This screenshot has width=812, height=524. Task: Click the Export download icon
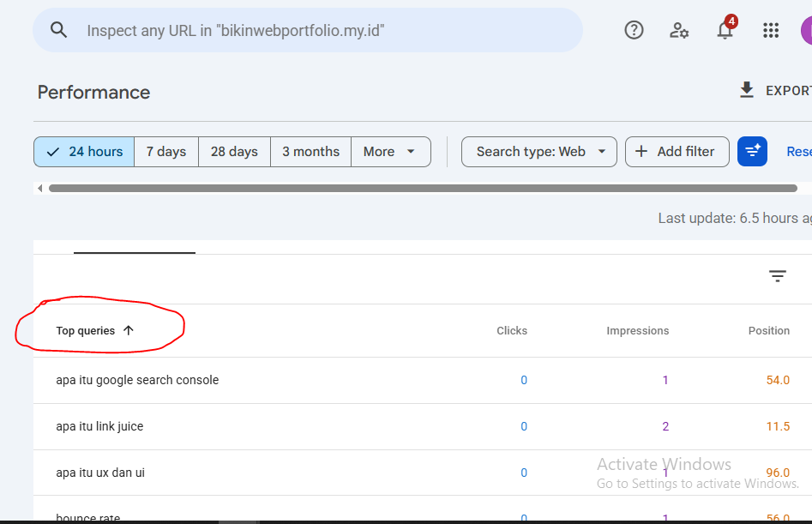[x=746, y=90]
